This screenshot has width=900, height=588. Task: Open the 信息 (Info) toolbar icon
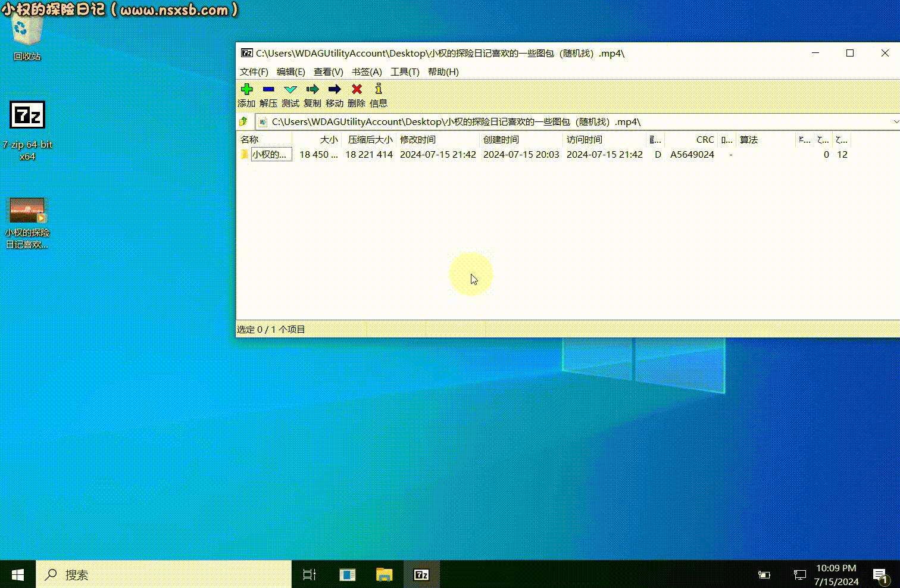tap(379, 89)
